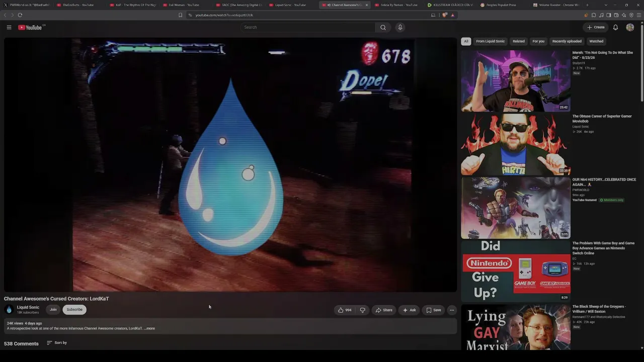
Task: Switch to the Volume Booster tab
Action: point(555,5)
